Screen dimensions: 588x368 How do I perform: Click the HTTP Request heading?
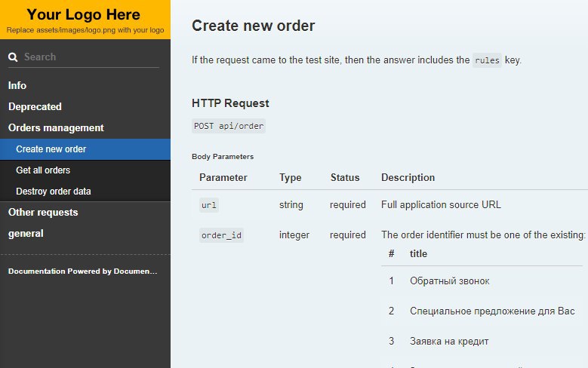[230, 103]
